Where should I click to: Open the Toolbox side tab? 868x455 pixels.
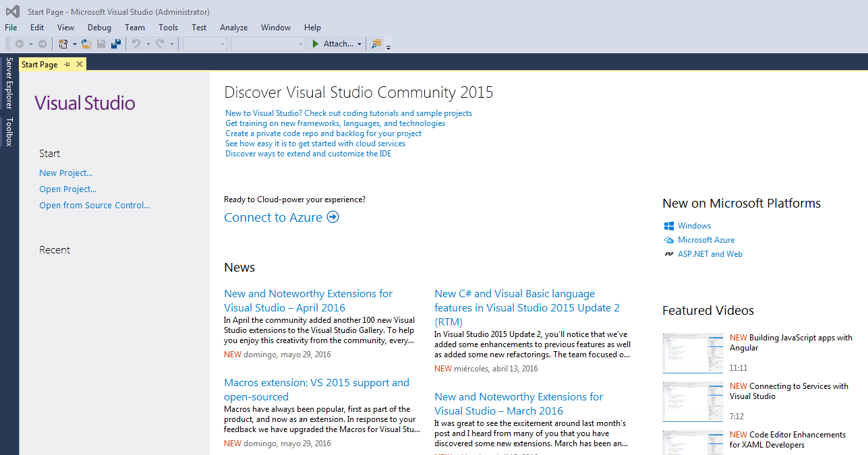[x=9, y=131]
